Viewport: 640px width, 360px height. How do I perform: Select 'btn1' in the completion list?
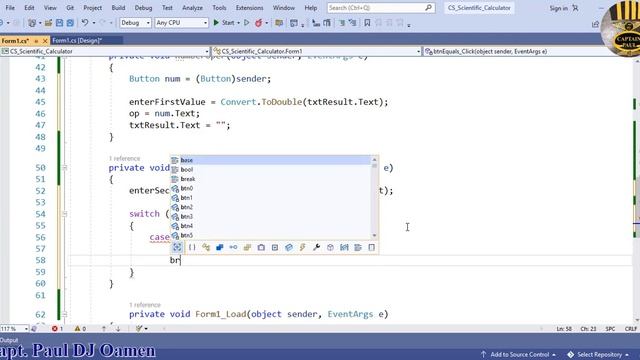tap(270, 198)
